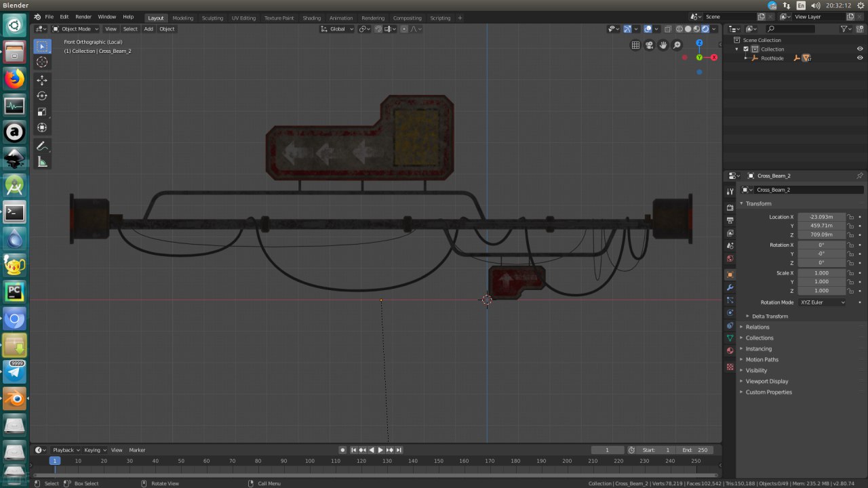Open the Output properties tab

coord(730,220)
